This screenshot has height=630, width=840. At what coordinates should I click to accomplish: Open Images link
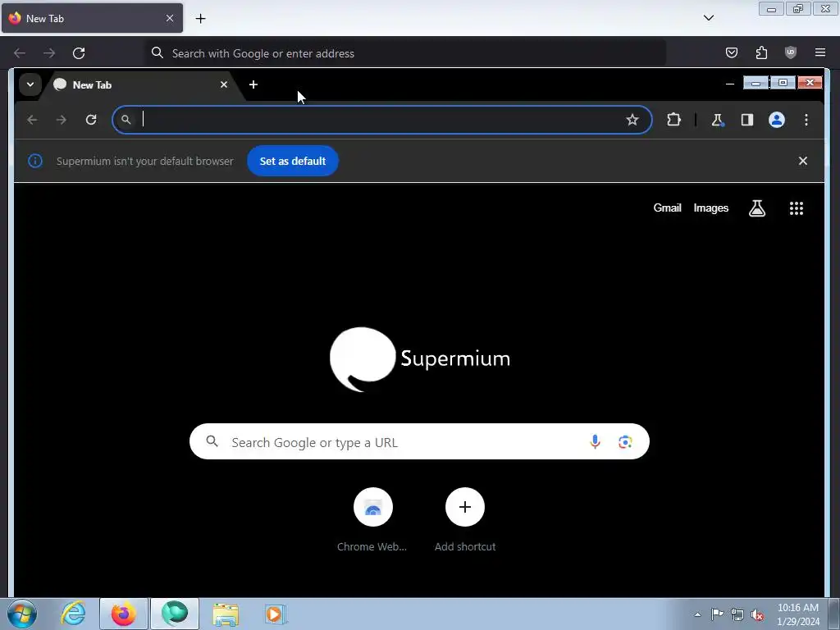(x=711, y=208)
